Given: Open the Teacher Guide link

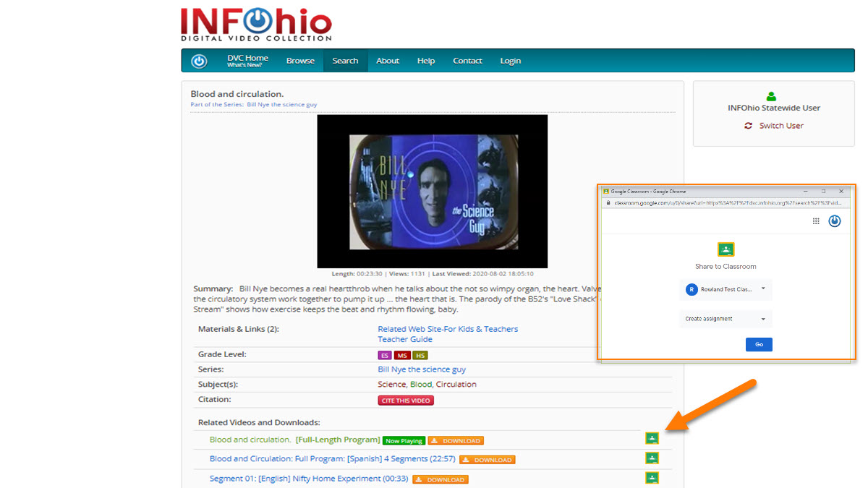Looking at the screenshot, I should point(405,339).
